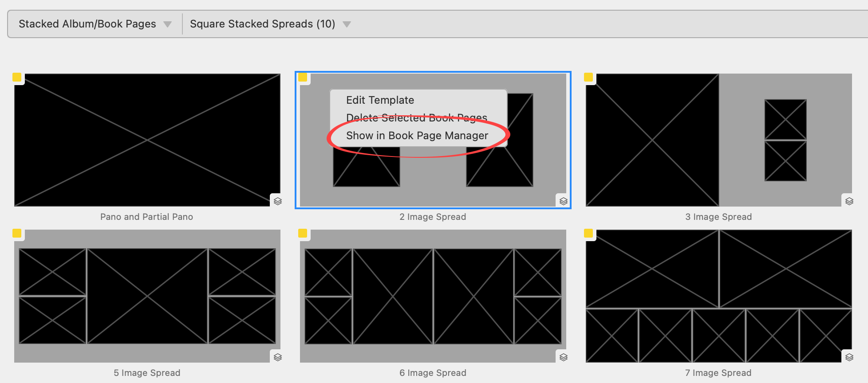Screen dimensions: 868x383
Task: Click yellow tag on 7 Image Spread thumbnail
Action: pos(588,233)
